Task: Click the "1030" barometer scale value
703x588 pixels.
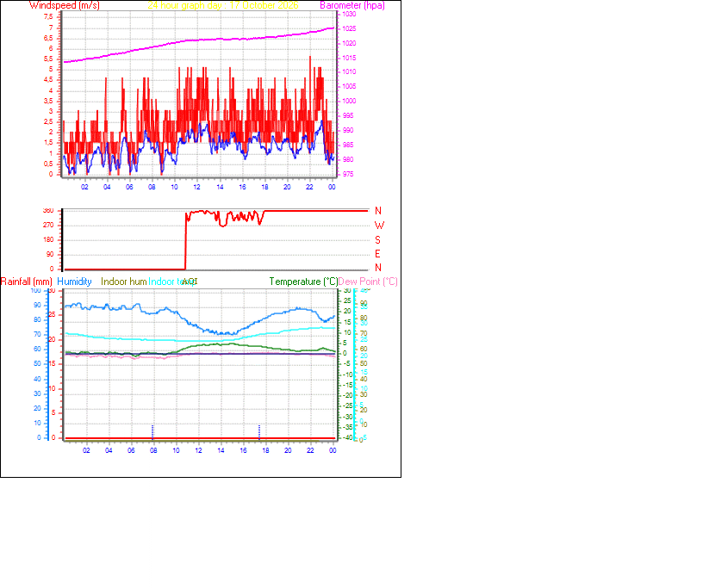Action: coord(349,14)
